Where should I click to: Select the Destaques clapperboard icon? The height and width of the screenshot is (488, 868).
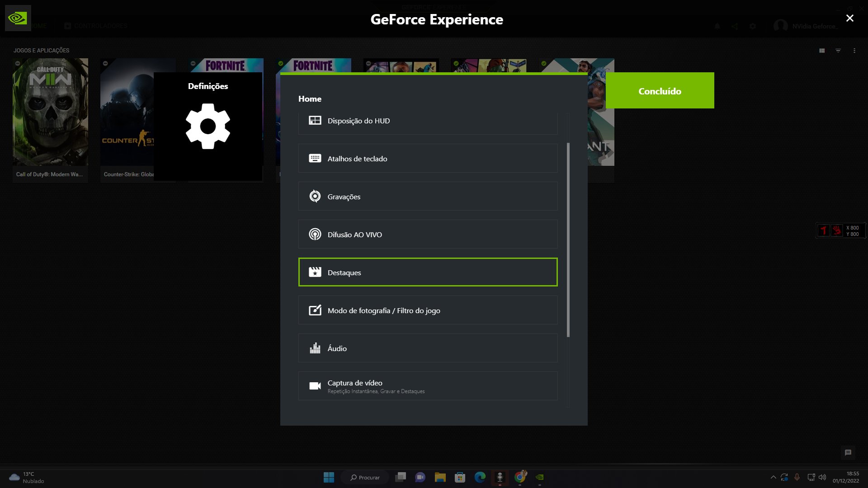point(315,272)
